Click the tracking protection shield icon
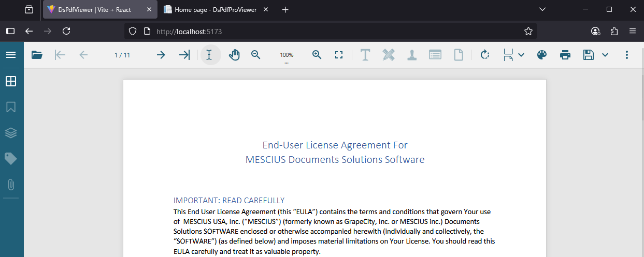Screen dimensions: 644x257 point(133,31)
